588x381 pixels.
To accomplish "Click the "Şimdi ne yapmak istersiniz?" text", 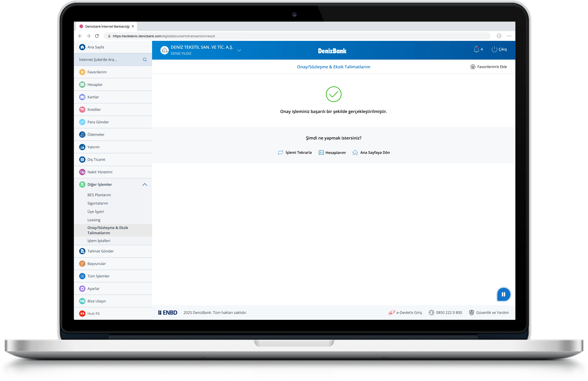I will click(x=334, y=138).
